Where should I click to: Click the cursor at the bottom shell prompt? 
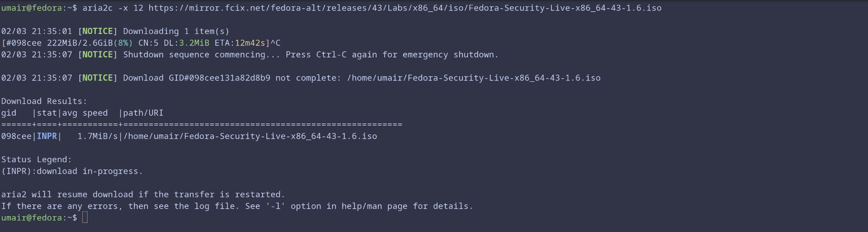[85, 218]
